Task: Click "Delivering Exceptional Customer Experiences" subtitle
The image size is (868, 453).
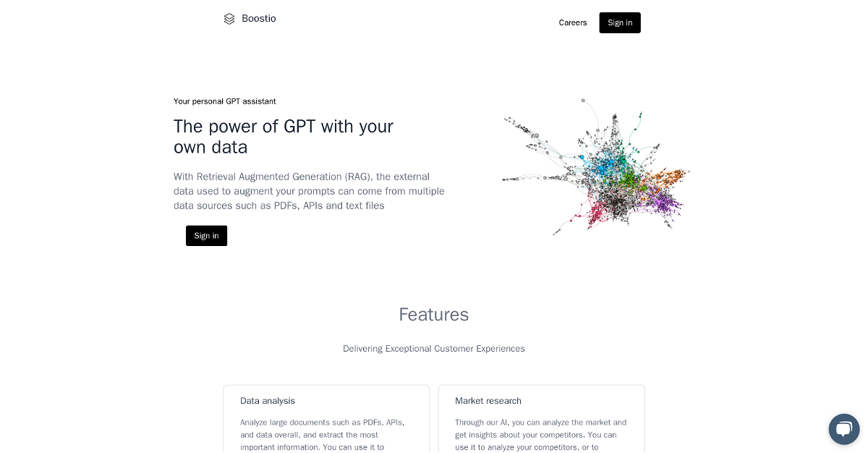Action: point(434,349)
